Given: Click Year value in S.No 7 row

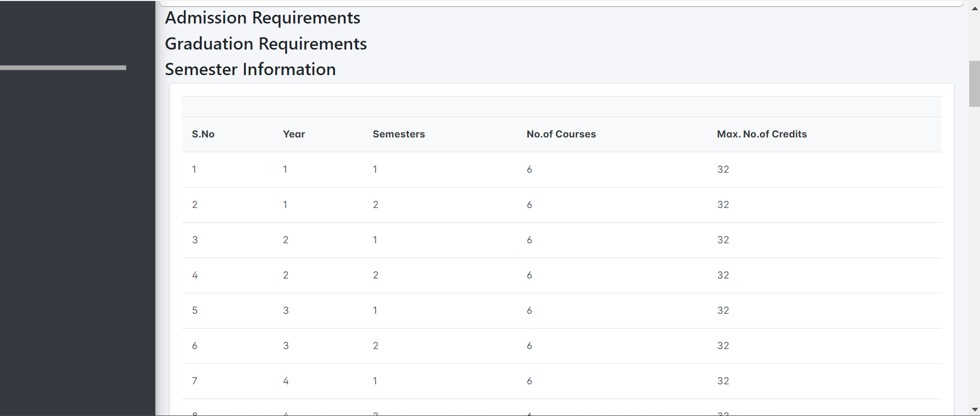Looking at the screenshot, I should pos(286,381).
